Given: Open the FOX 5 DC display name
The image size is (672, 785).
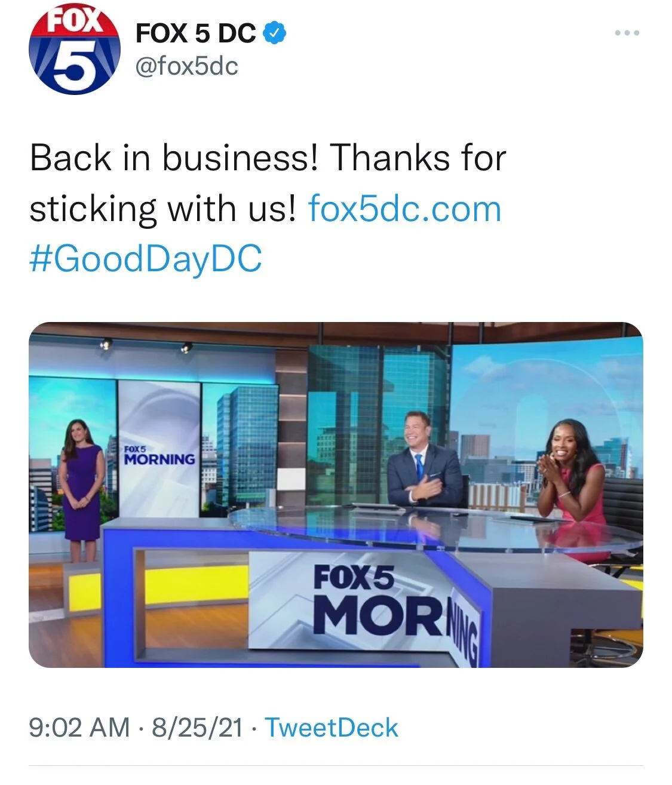Looking at the screenshot, I should tap(196, 34).
